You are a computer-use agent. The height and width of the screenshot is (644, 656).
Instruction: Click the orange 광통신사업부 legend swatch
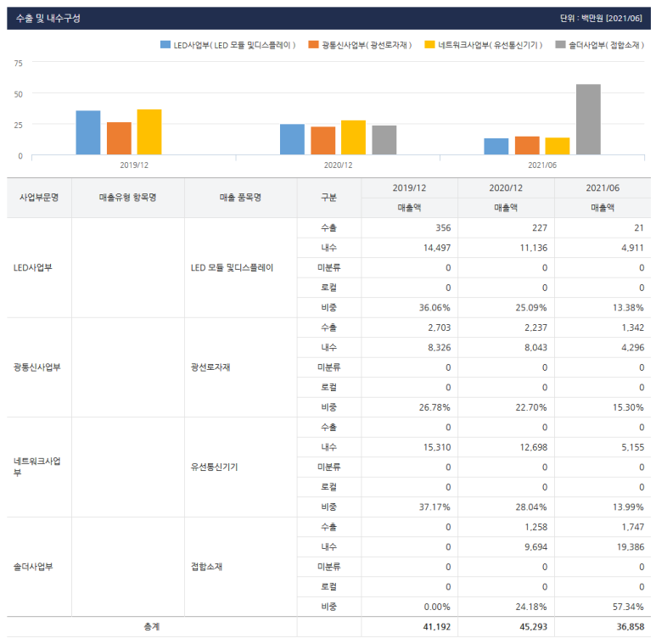tap(313, 44)
